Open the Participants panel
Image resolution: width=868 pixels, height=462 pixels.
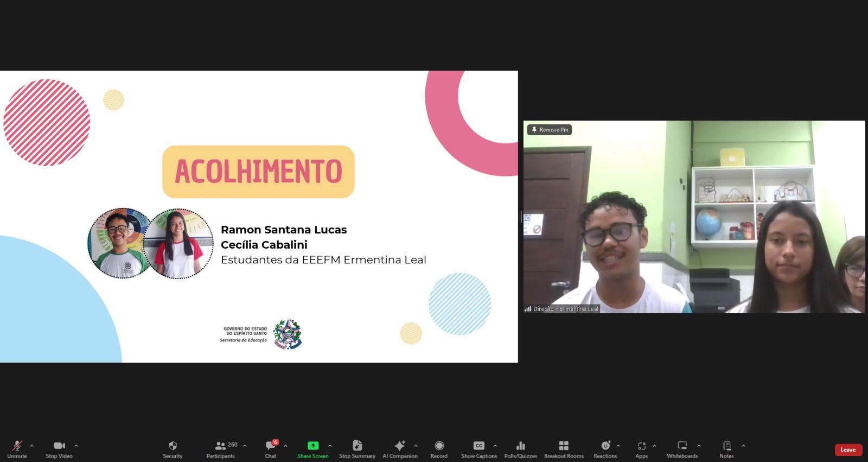[221, 450]
